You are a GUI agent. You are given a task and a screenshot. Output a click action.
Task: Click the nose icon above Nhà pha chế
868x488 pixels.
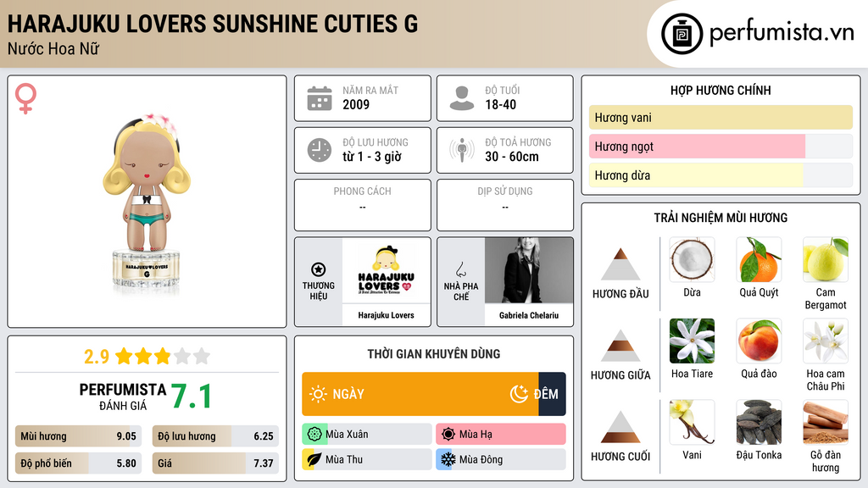coord(460,269)
